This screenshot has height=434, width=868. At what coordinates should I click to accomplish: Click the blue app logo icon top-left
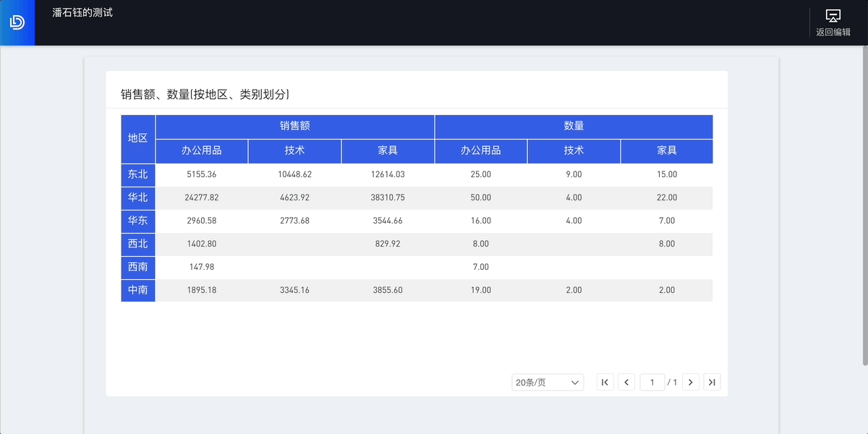17,22
